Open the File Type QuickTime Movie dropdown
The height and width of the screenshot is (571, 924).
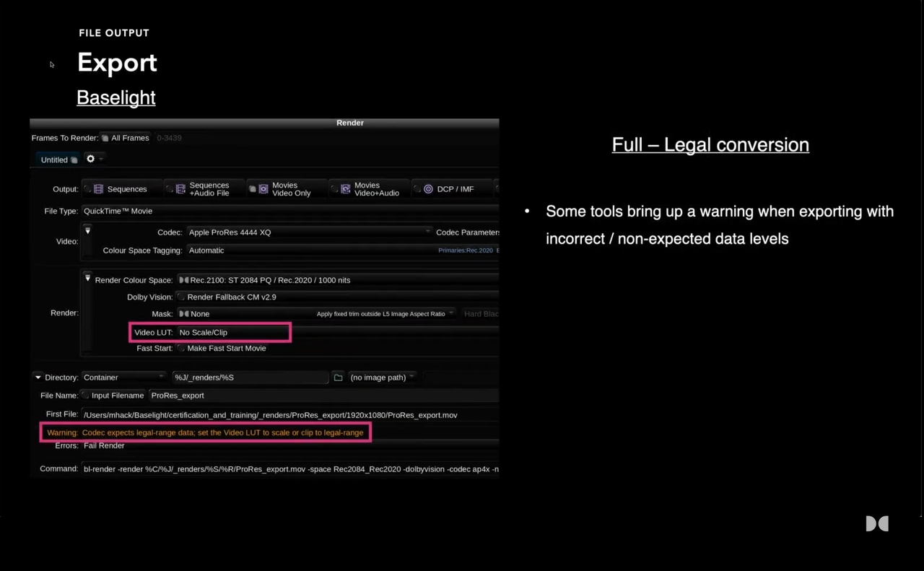[x=289, y=211]
